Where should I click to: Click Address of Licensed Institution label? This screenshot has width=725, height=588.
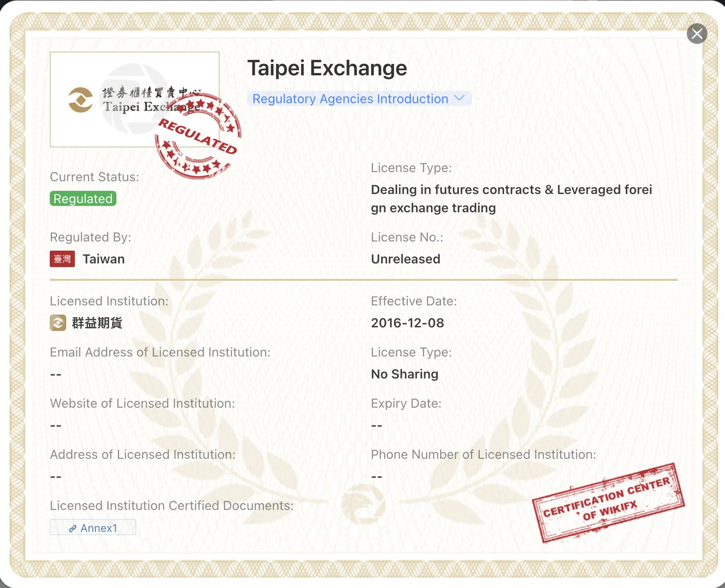point(142,454)
